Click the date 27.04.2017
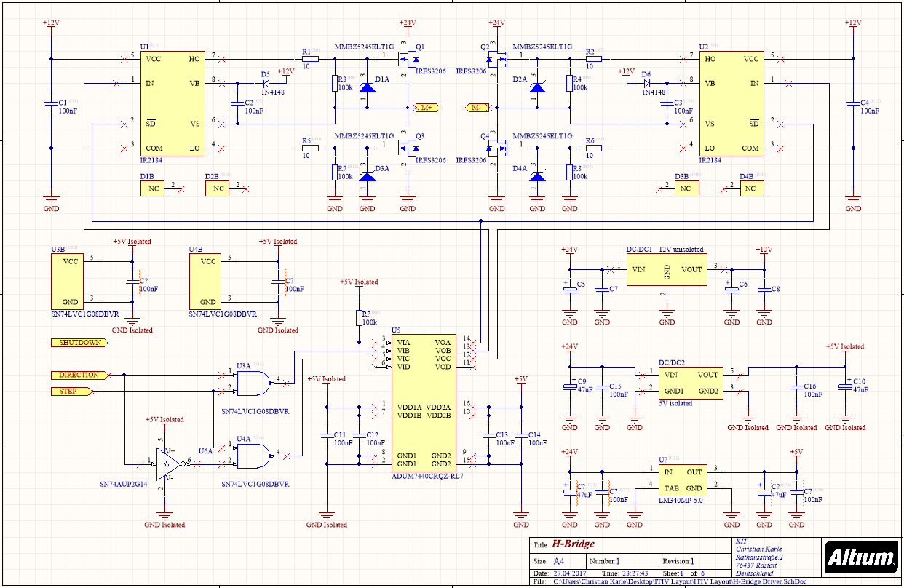This screenshot has height=588, width=904. [x=570, y=573]
